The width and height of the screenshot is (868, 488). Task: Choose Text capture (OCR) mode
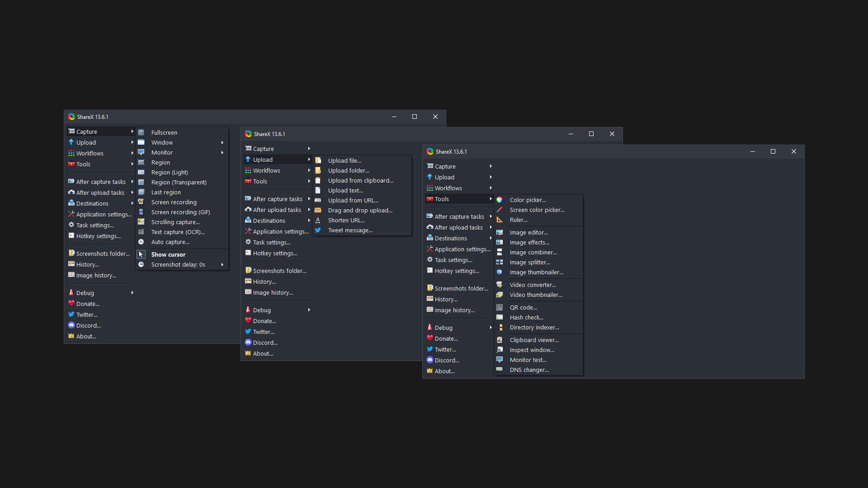point(176,232)
